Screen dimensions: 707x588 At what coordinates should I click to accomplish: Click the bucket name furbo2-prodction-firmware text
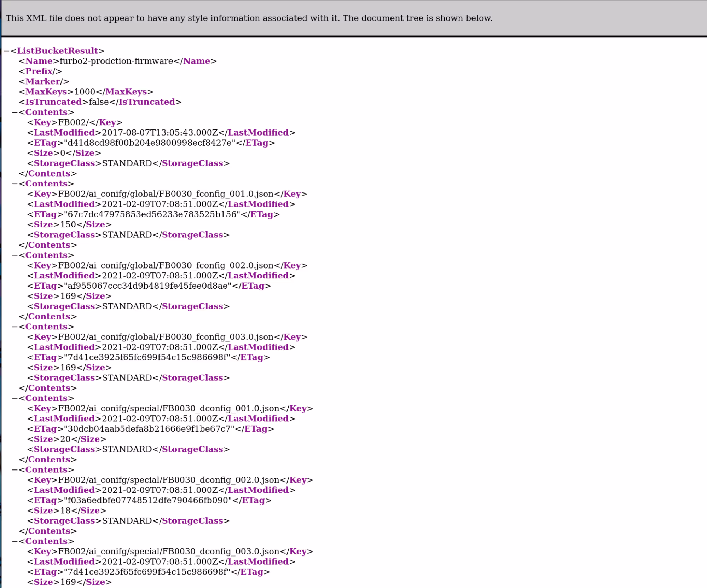116,61
